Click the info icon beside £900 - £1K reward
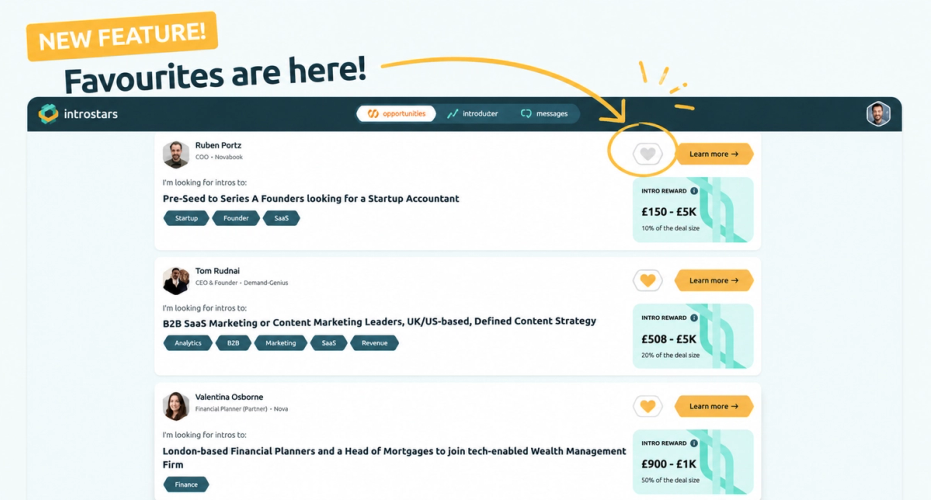Screen dimensions: 931x500 [x=694, y=443]
